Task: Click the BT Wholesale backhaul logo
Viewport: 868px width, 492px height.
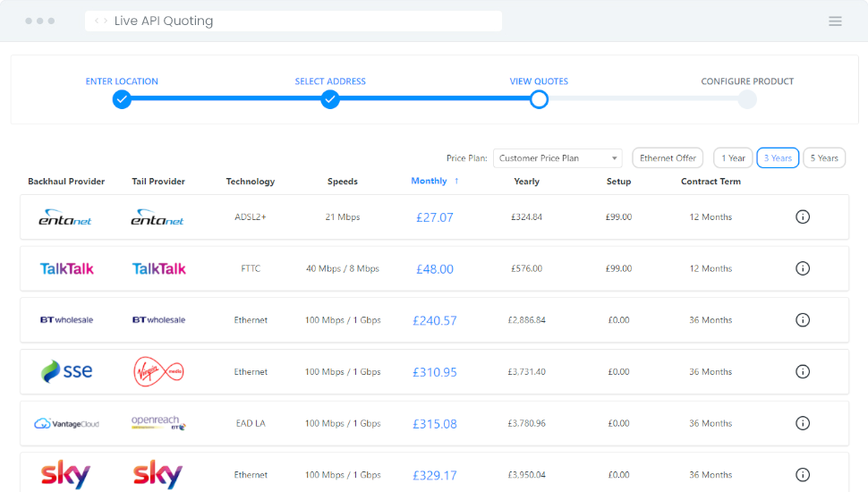Action: coord(66,320)
